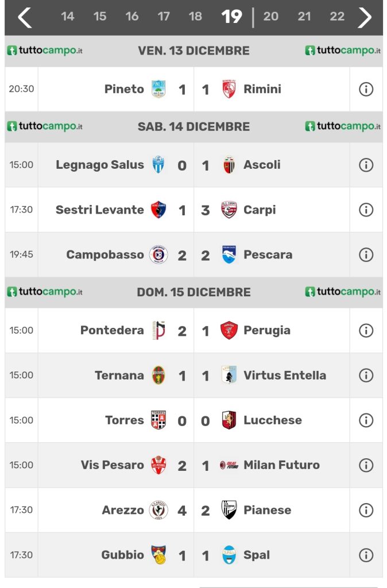387x588 pixels.
Task: Switch to matchday 18
Action: point(195,17)
